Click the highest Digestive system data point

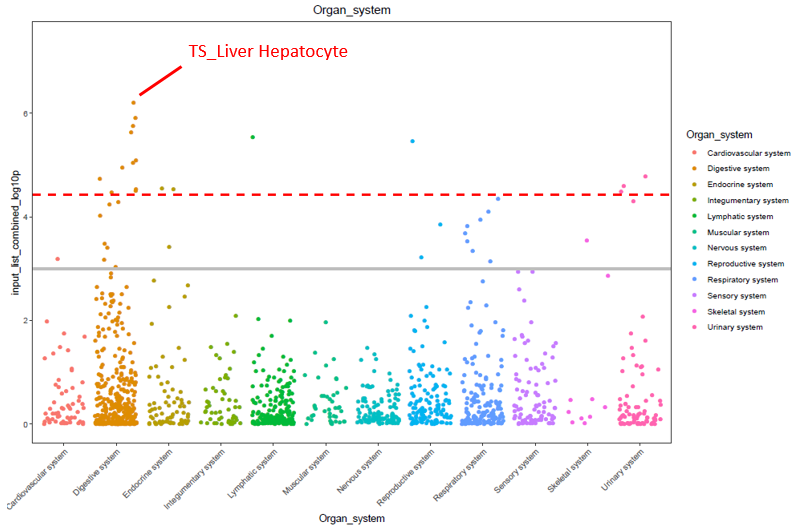tap(133, 102)
